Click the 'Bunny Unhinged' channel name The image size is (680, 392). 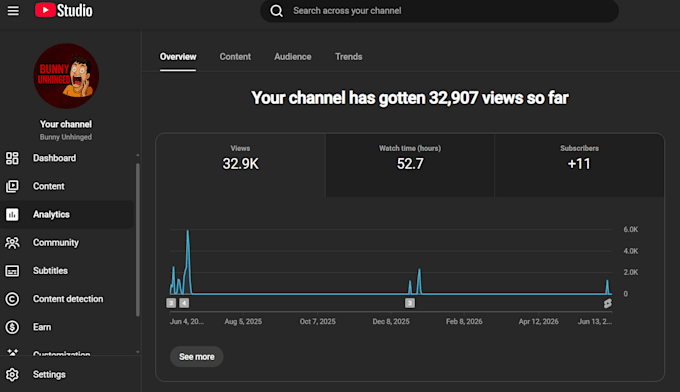(x=66, y=137)
